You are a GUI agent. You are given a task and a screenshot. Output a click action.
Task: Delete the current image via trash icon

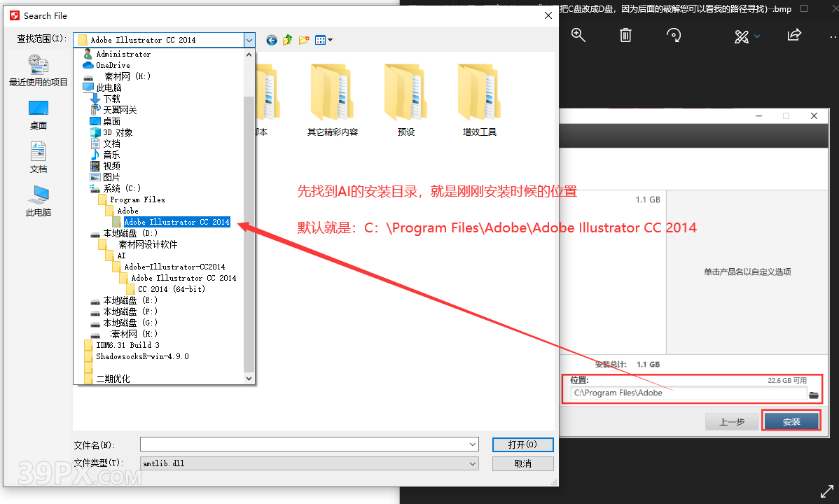[x=625, y=35]
